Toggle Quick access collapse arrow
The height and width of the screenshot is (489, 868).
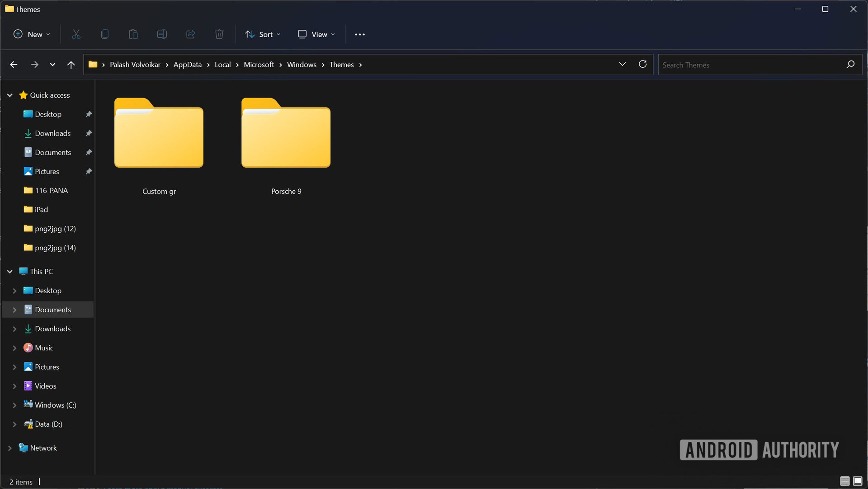point(9,95)
